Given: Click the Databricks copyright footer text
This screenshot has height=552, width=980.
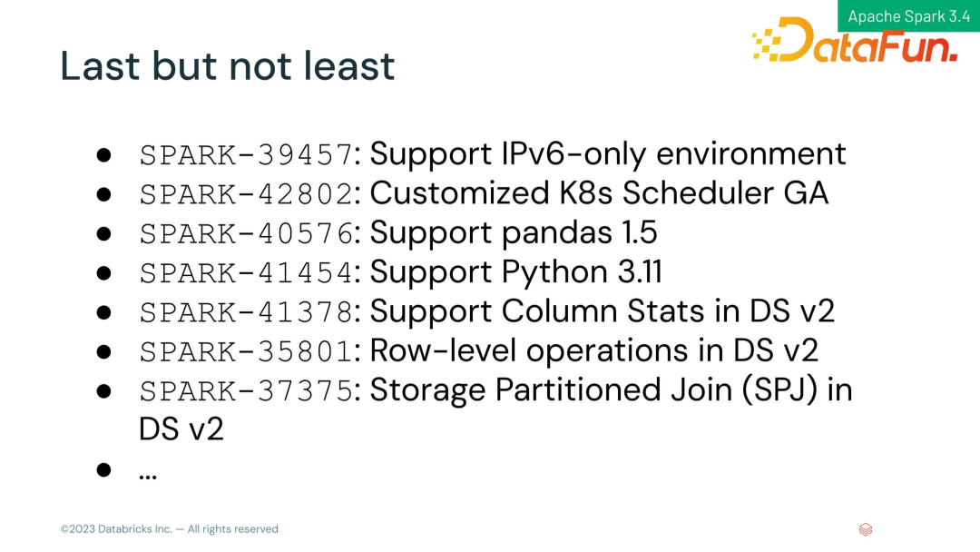Looking at the screenshot, I should point(169,529).
